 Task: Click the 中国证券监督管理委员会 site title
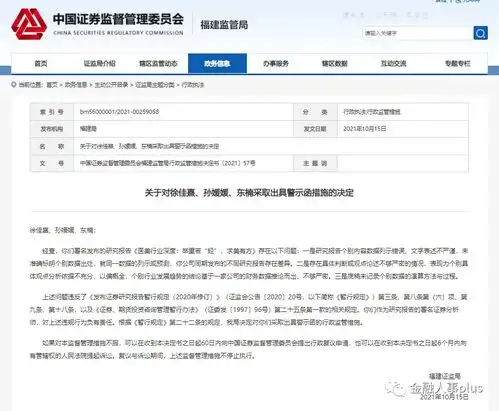point(118,19)
